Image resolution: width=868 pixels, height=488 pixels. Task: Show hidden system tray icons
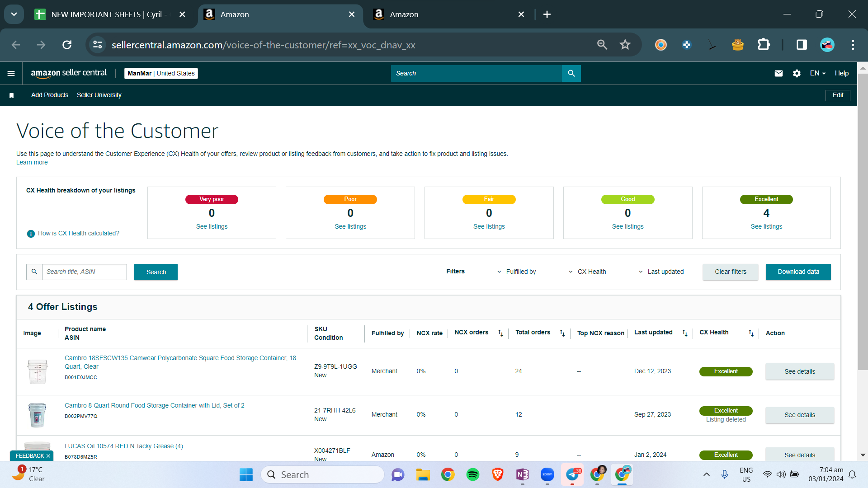(707, 474)
